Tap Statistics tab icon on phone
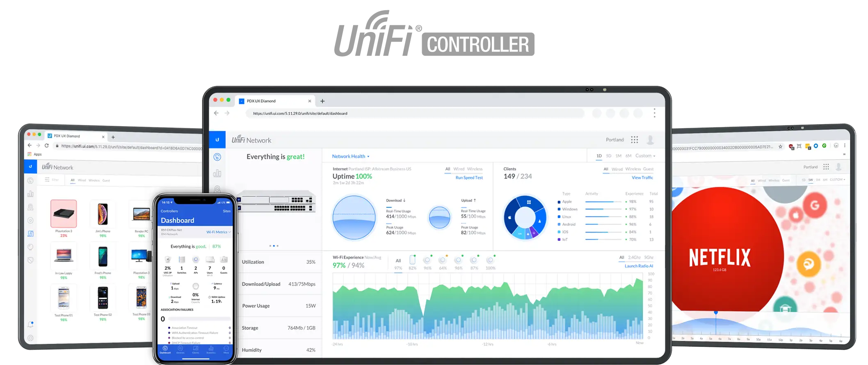Screen dimensions: 868x365 pos(211,349)
